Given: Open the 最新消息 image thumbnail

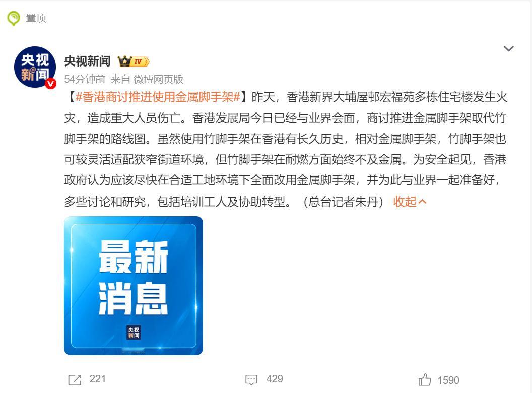Looking at the screenshot, I should (x=134, y=285).
